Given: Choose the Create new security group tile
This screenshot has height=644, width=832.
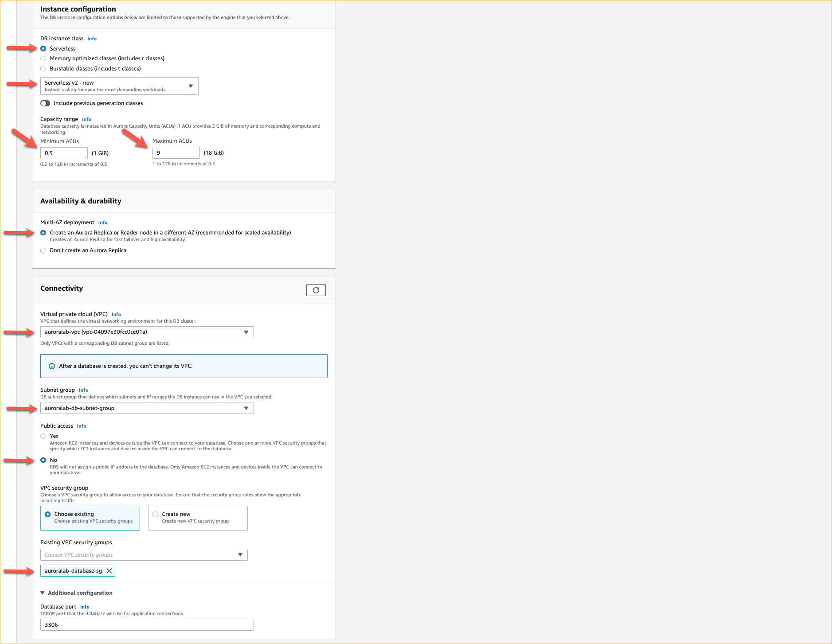Looking at the screenshot, I should coord(198,518).
